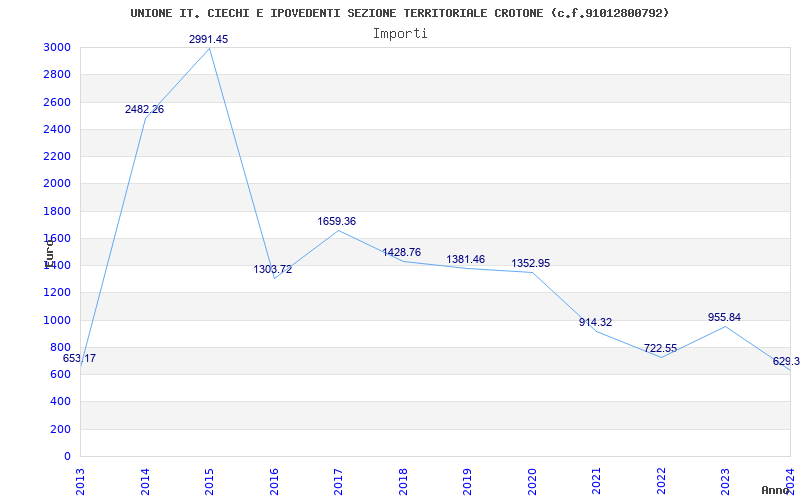Click the x-axis year label 2020
This screenshot has height=500, width=800.
532,481
